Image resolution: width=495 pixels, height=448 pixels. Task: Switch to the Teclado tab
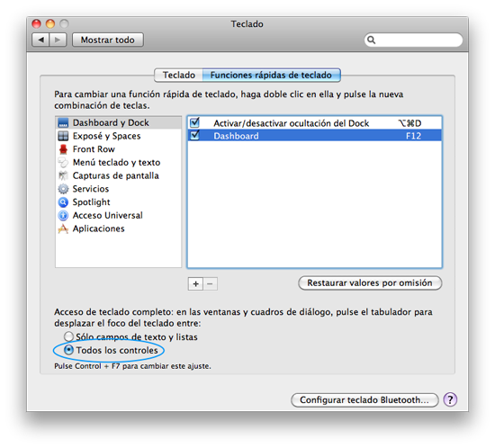pos(179,75)
